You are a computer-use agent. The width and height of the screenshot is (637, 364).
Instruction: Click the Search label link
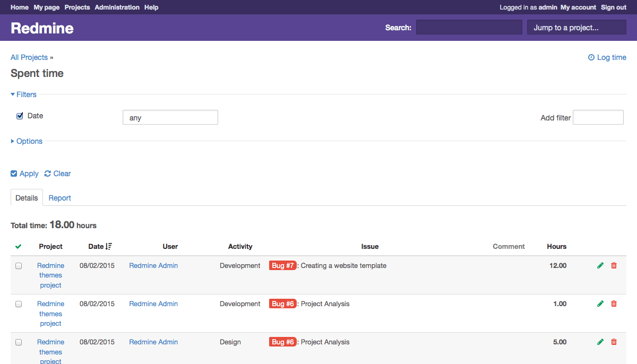[398, 28]
